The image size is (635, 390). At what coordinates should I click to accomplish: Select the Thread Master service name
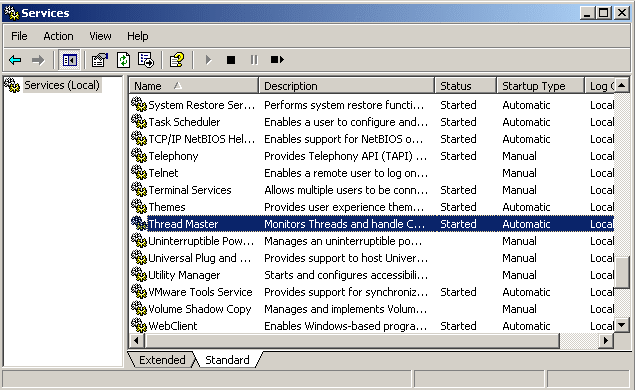point(183,224)
